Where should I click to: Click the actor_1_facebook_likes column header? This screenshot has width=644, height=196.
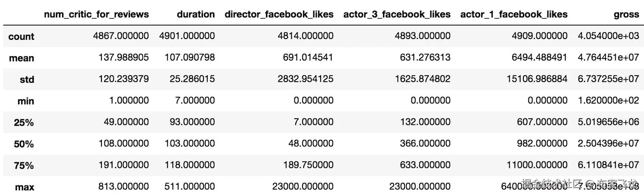click(514, 15)
